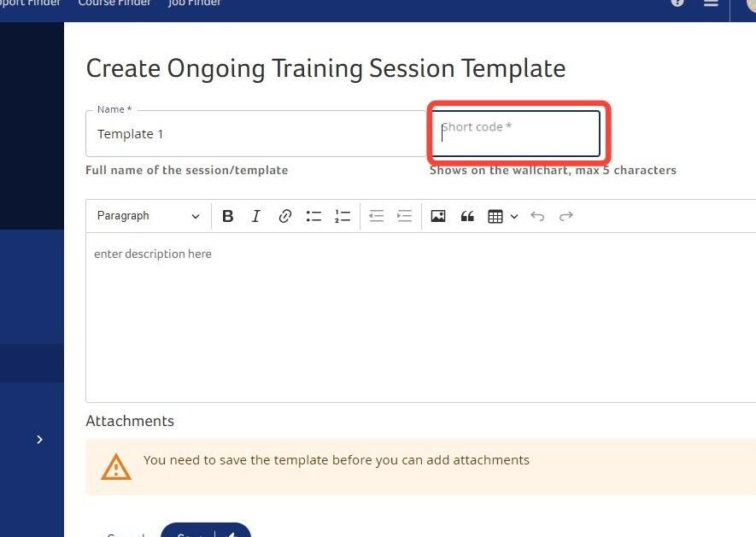The height and width of the screenshot is (537, 756).
Task: Expand the sidebar with the chevron arrow
Action: [x=39, y=440]
